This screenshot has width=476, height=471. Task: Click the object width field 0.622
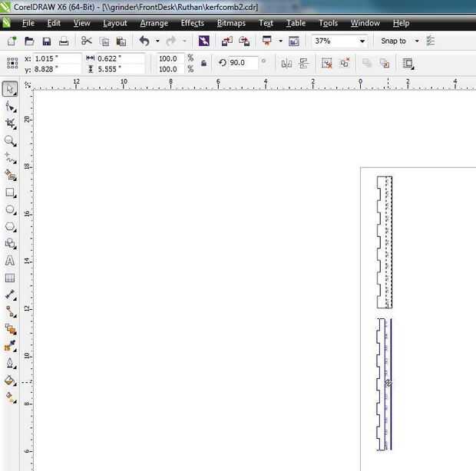(120, 58)
